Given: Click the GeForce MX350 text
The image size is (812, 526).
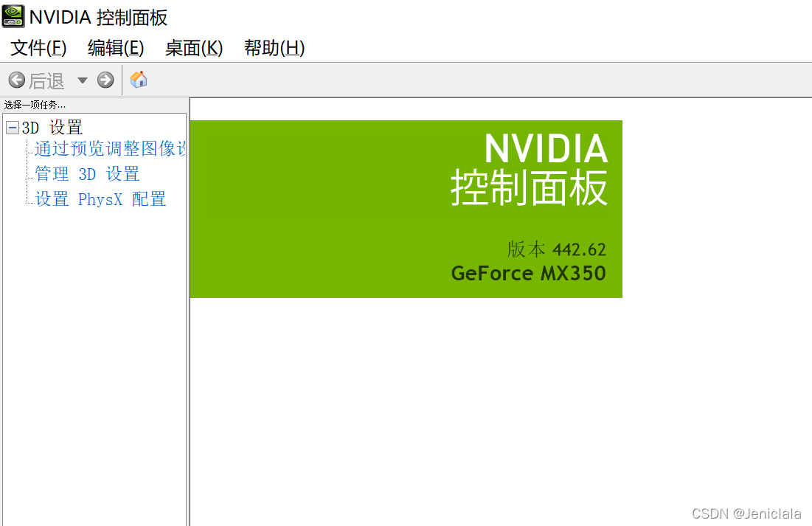Looking at the screenshot, I should (528, 273).
